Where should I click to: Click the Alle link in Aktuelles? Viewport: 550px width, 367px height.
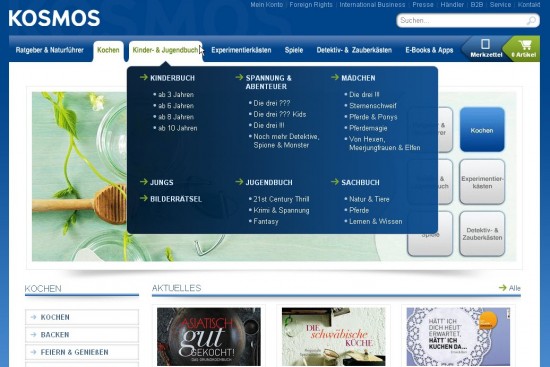click(514, 288)
